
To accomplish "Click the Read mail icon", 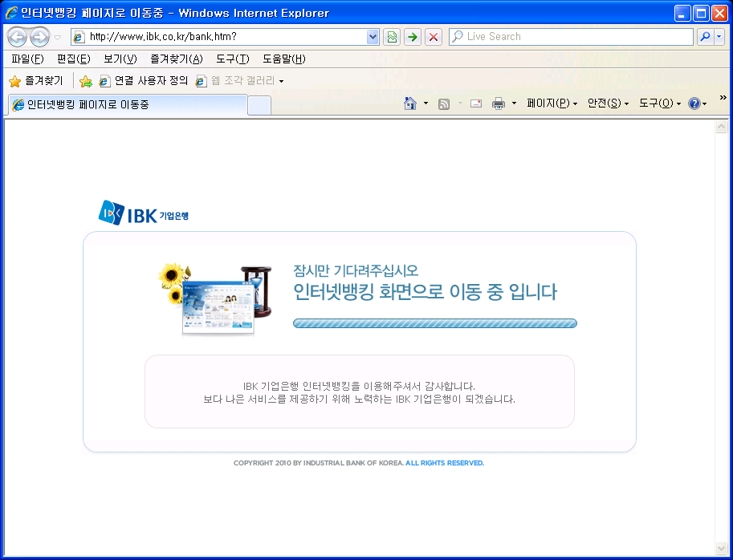I will click(x=476, y=103).
